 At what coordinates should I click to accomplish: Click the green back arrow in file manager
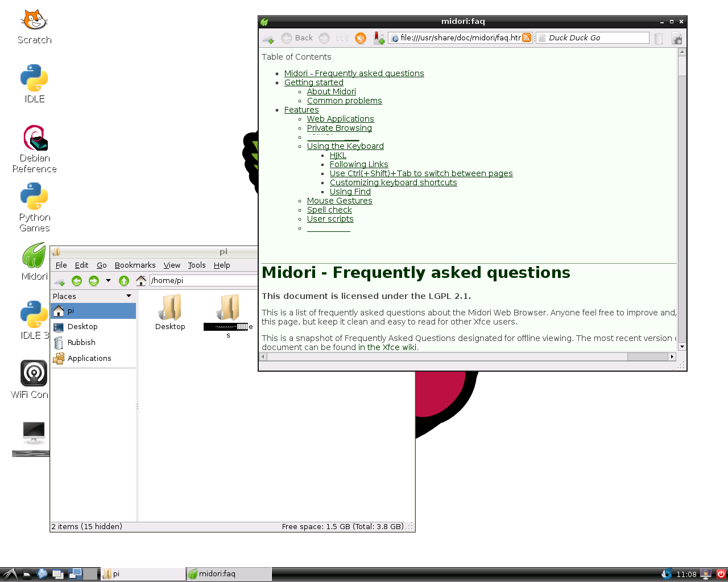click(x=77, y=281)
